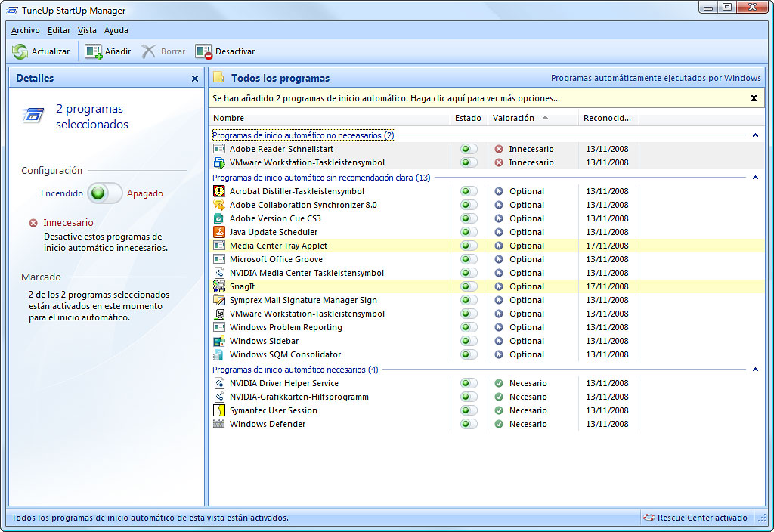Click the Acrobat Distiller warning icon
The height and width of the screenshot is (532, 774).
[x=218, y=191]
